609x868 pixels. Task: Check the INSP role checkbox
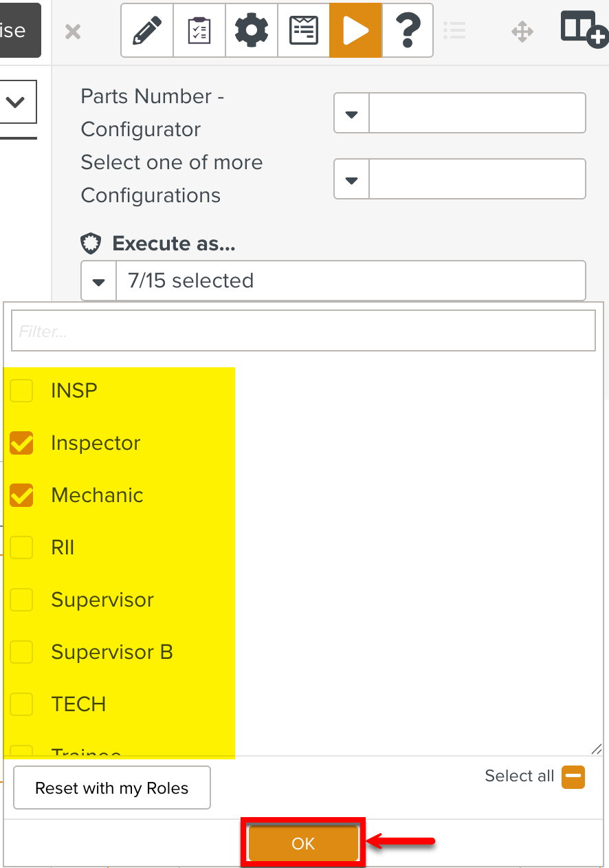[22, 391]
